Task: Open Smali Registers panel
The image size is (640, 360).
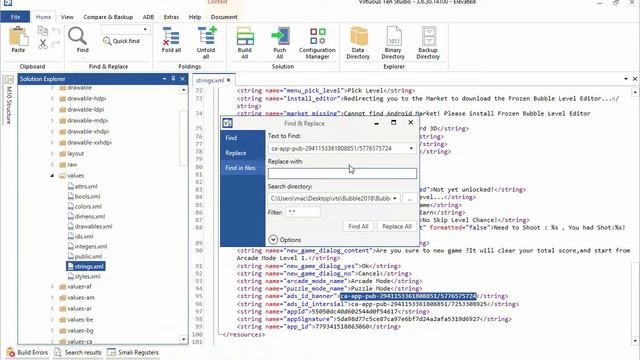Action: tap(133, 352)
